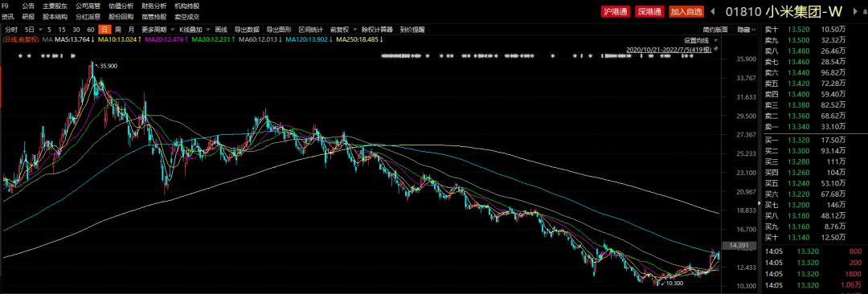Select the 周 weekly period
Screen dimensions: 868x294
(x=117, y=30)
